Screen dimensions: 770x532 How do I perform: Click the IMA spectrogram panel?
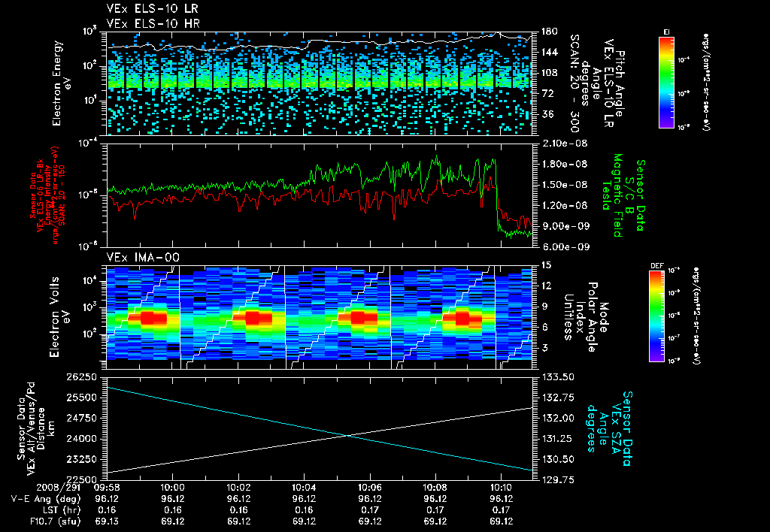[x=319, y=317]
